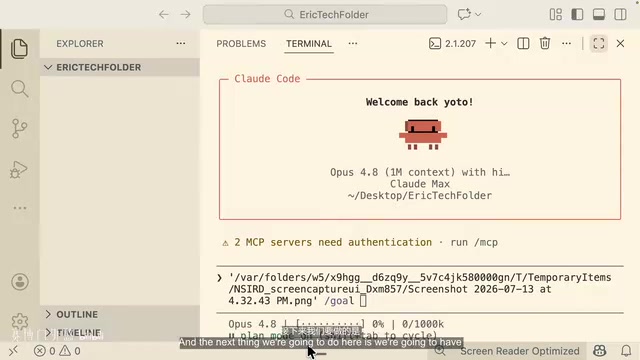Click the Claude Code prompt input line
The width and height of the screenshot is (640, 360).
(420, 289)
